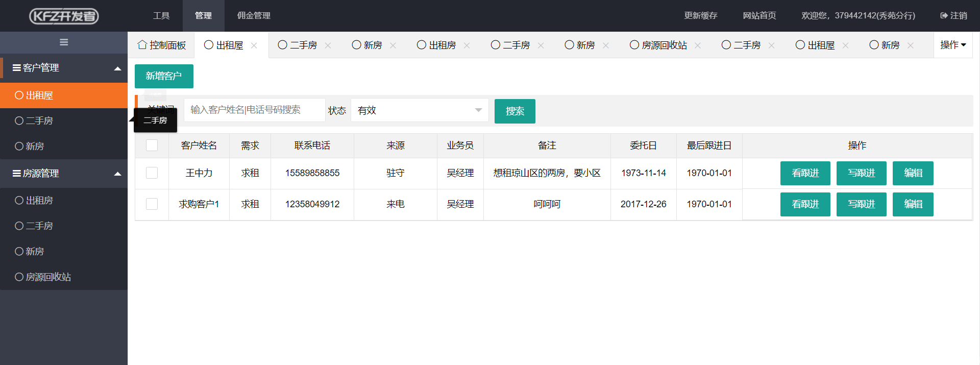Screen dimensions: 980x365
Task: Close the last 新房 tab
Action: [911, 45]
